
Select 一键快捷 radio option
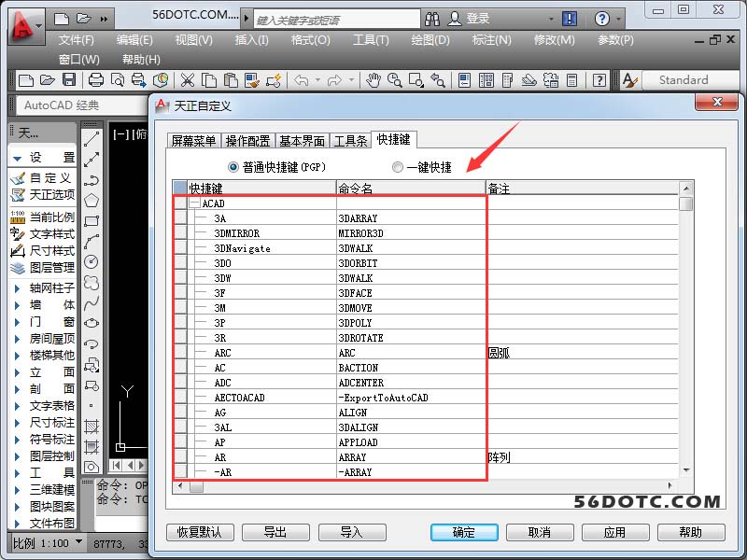click(398, 168)
